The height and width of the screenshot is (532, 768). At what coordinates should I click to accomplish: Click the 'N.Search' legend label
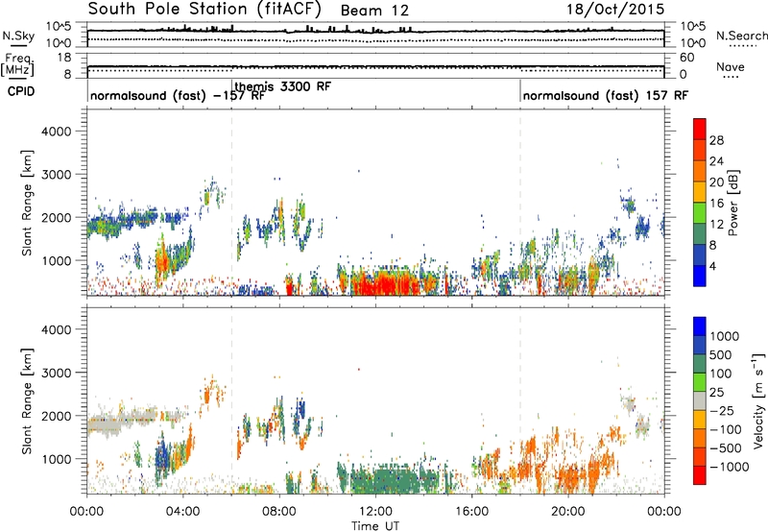point(741,36)
